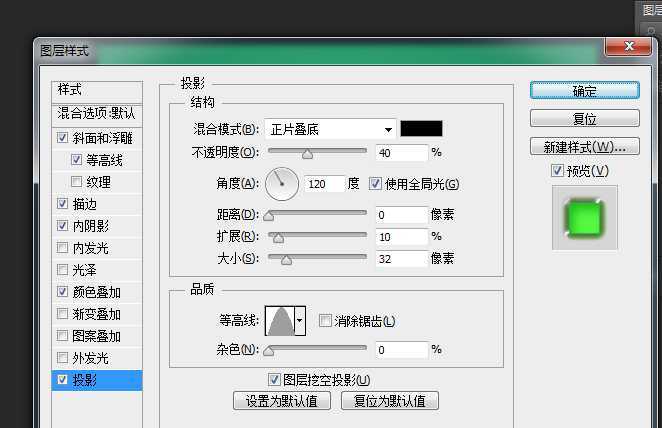662x428 pixels.
Task: Enable 消除锯齿 anti-alias checkbox
Action: (x=325, y=321)
